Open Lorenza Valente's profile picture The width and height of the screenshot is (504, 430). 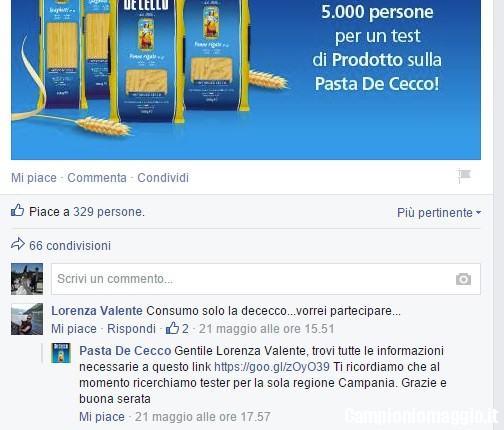(x=27, y=319)
